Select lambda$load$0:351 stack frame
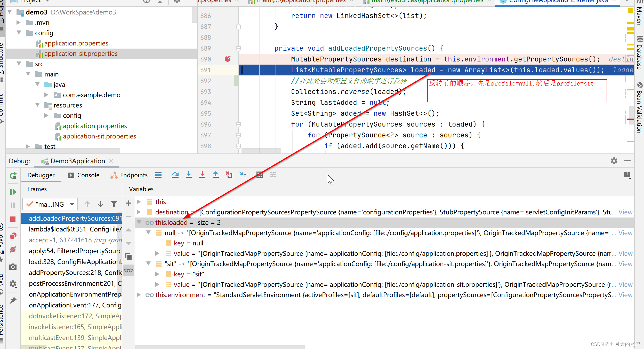 (75, 229)
